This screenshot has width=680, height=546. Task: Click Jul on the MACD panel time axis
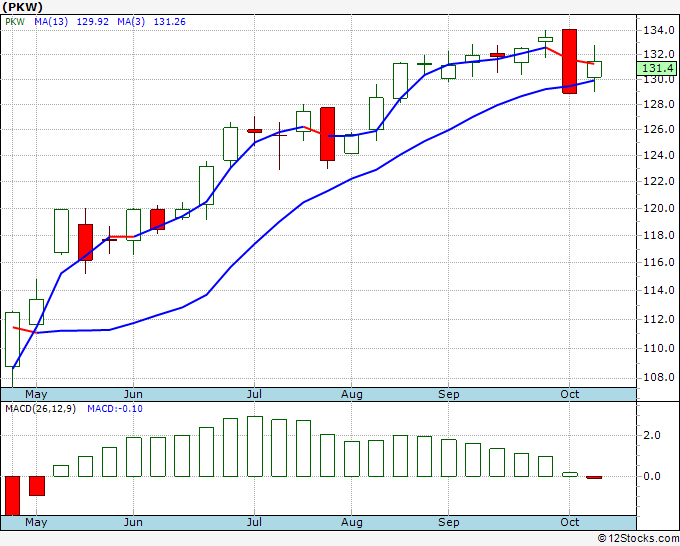pyautogui.click(x=254, y=522)
